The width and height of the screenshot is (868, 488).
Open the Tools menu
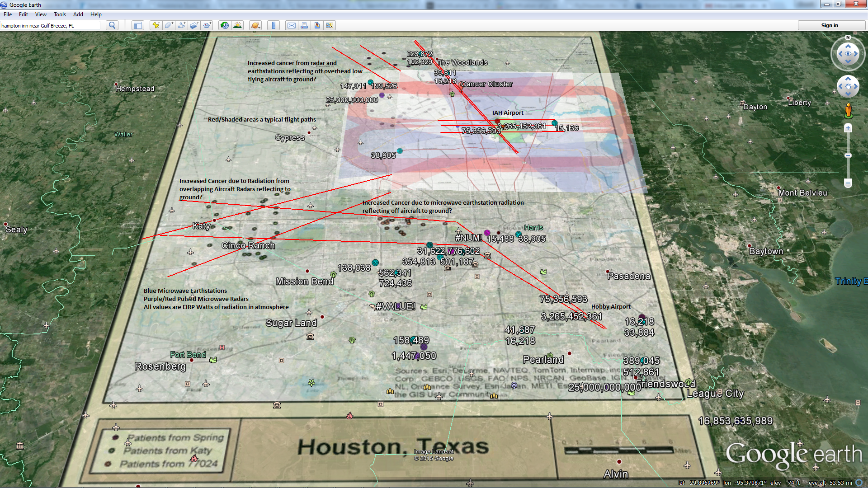tap(60, 14)
